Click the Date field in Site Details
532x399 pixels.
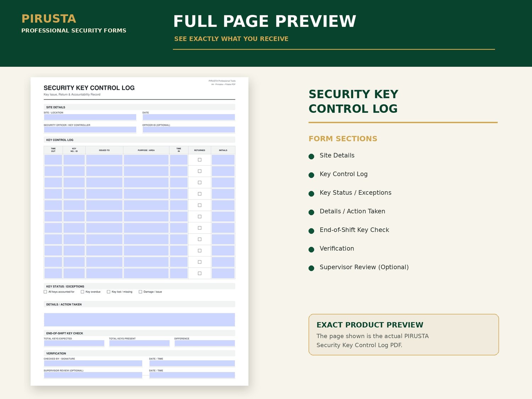tap(189, 117)
